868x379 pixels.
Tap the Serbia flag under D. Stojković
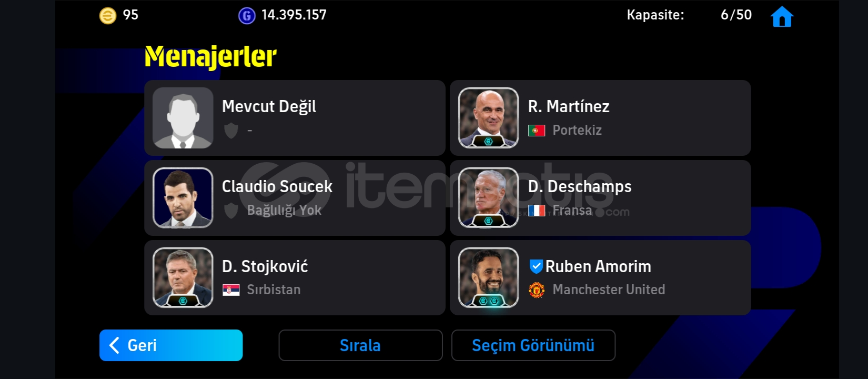231,290
